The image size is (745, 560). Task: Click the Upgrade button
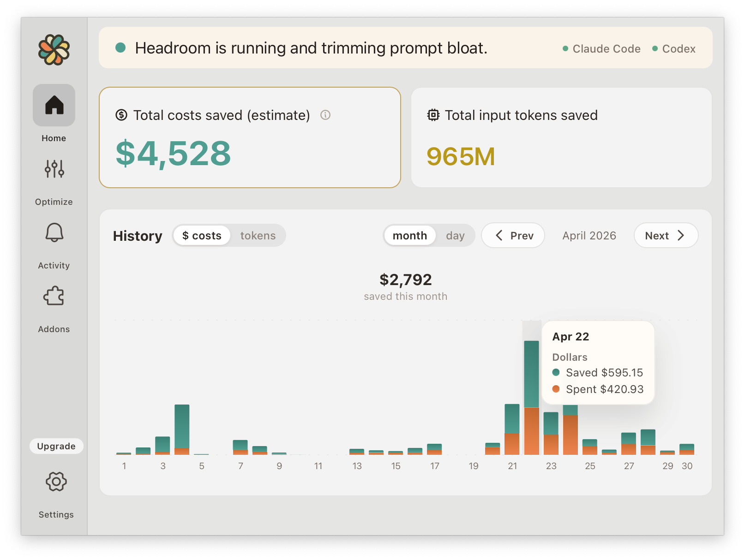(x=56, y=446)
